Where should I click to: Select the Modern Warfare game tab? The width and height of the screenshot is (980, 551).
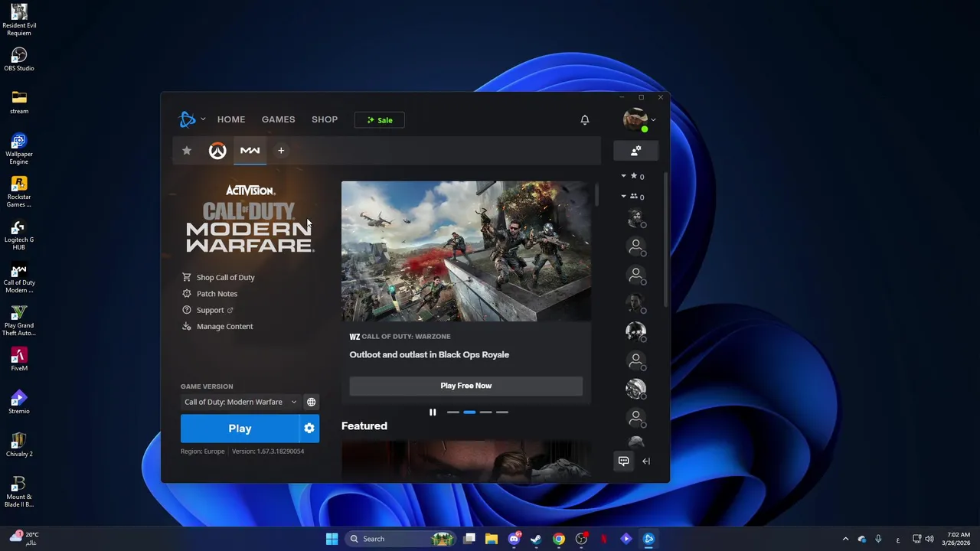[250, 151]
